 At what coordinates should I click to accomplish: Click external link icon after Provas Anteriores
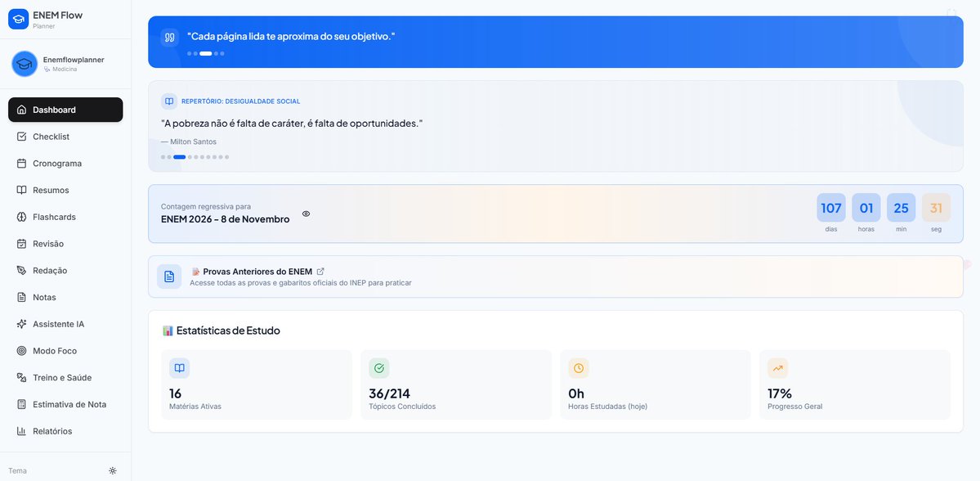(320, 272)
